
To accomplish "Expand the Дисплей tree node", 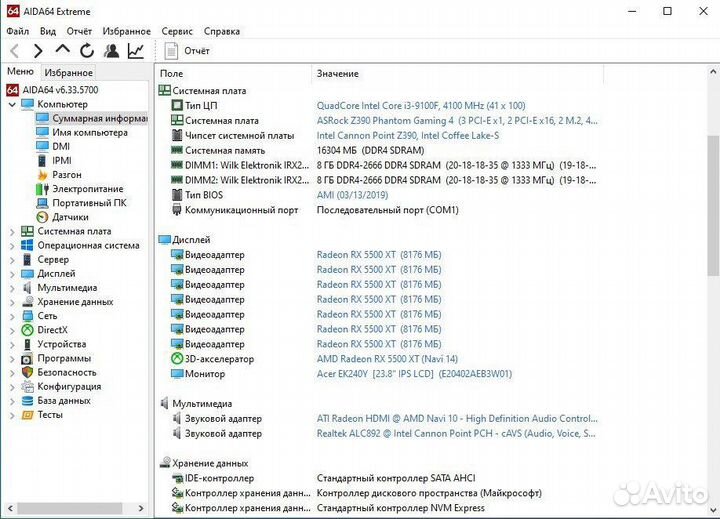I will coord(12,274).
